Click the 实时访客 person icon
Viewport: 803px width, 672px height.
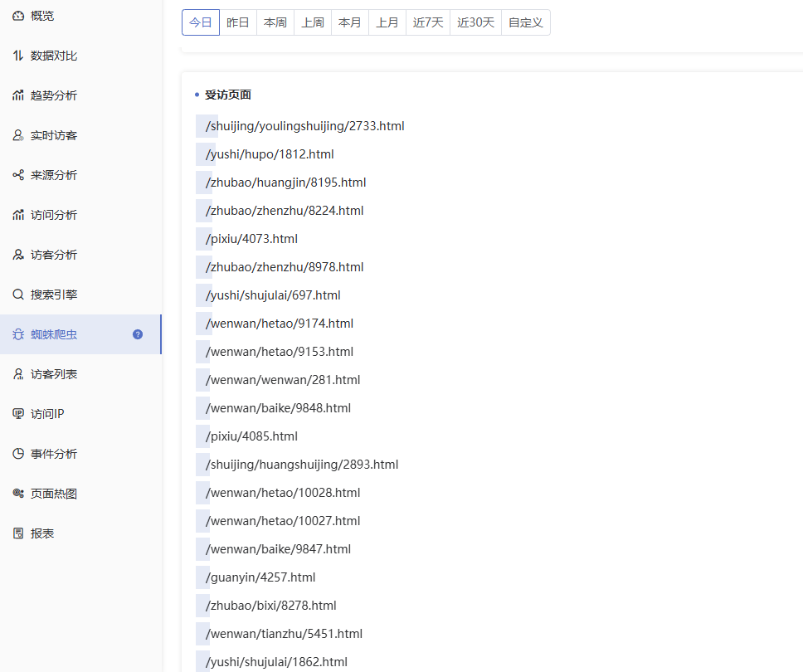pyautogui.click(x=18, y=135)
